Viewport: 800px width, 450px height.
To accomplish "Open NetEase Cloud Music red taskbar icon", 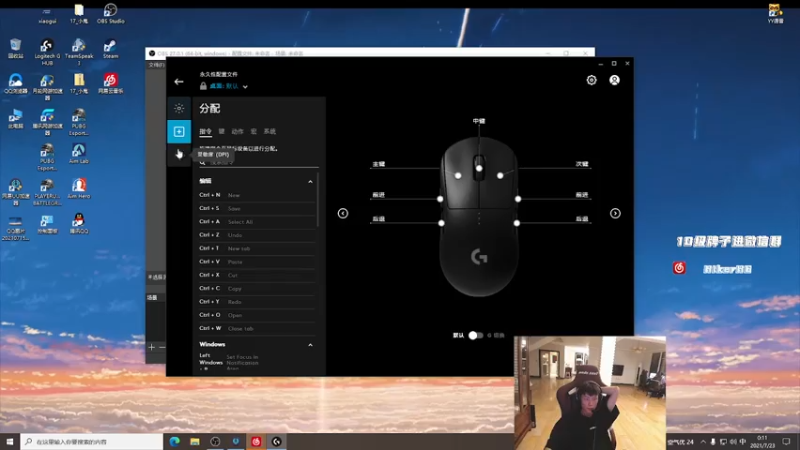I will [x=256, y=441].
